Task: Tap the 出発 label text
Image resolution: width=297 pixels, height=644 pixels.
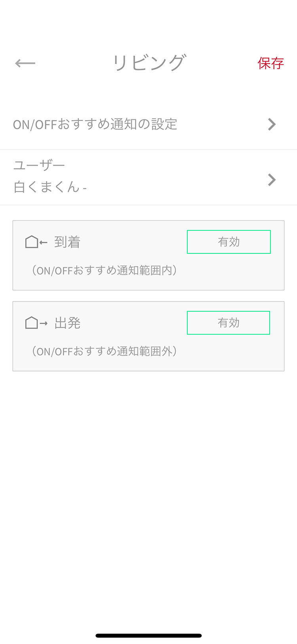Action: pos(67,323)
